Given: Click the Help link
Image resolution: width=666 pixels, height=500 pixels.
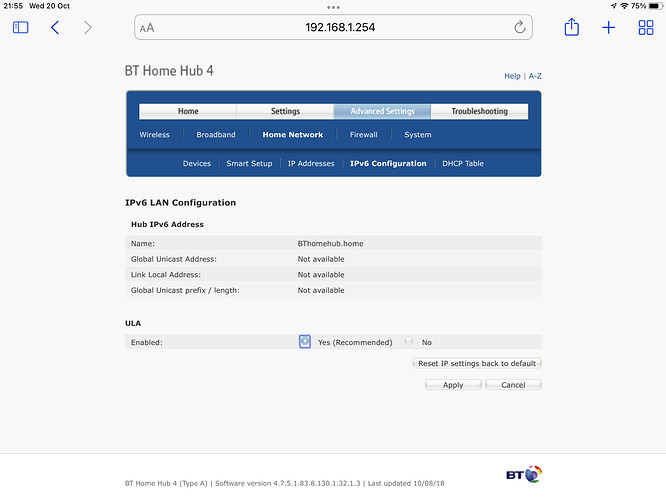Looking at the screenshot, I should tap(512, 76).
